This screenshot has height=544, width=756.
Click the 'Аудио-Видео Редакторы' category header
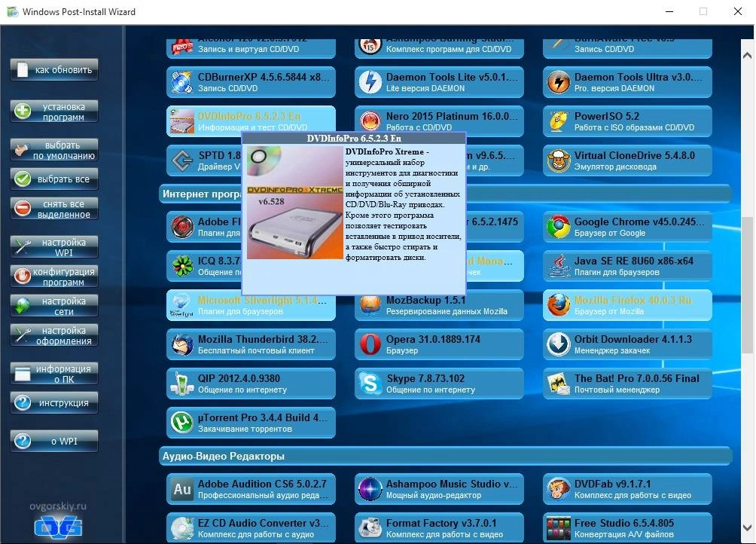pyautogui.click(x=446, y=456)
